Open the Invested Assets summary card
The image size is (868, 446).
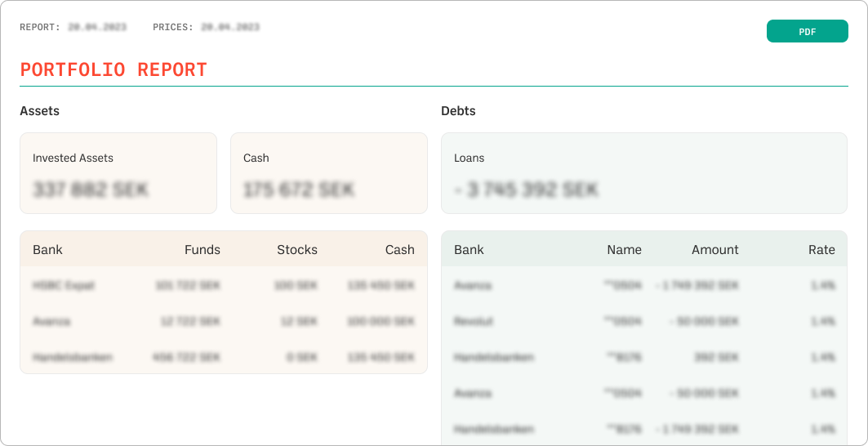118,173
